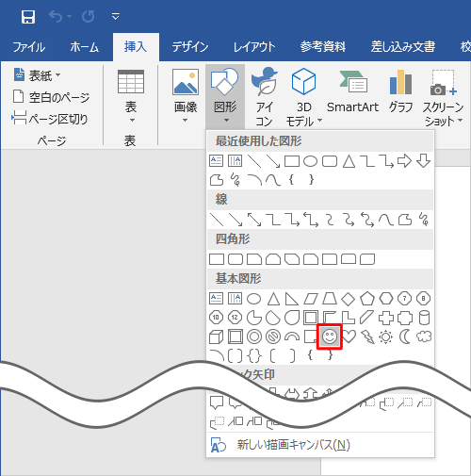Select the down arrow in 最近使用した図形
The width and height of the screenshot is (471, 476).
point(424,161)
